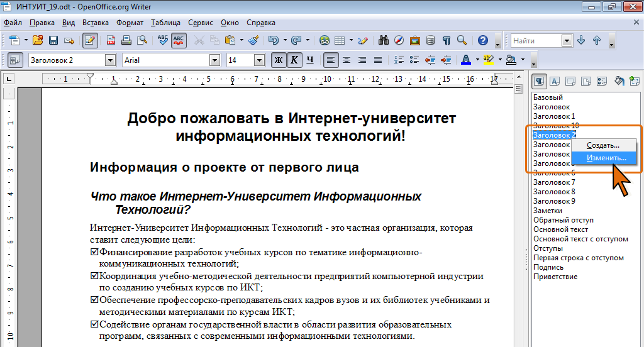The height and width of the screenshot is (347, 644).
Task: Send document as e-mail icon
Action: point(69,40)
